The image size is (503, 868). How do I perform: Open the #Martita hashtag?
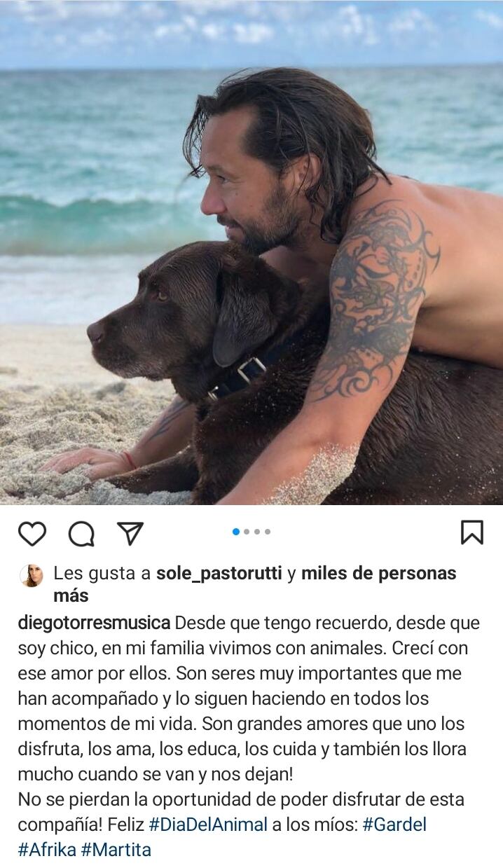pos(116,850)
